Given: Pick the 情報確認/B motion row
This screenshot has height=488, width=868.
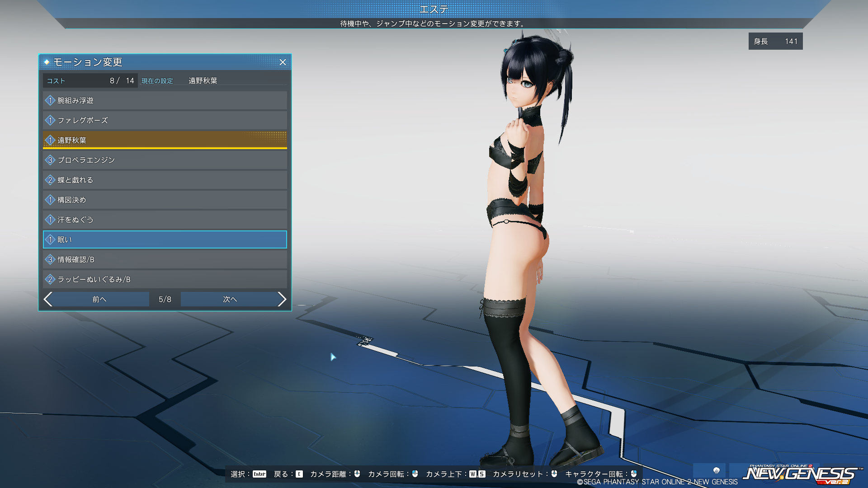Looking at the screenshot, I should point(165,259).
